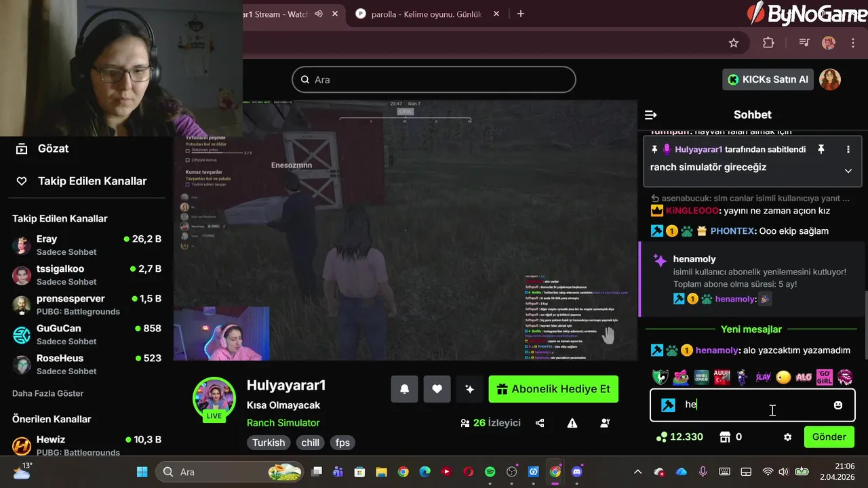Toggle follow heart for Hulyayarar1

[437, 389]
